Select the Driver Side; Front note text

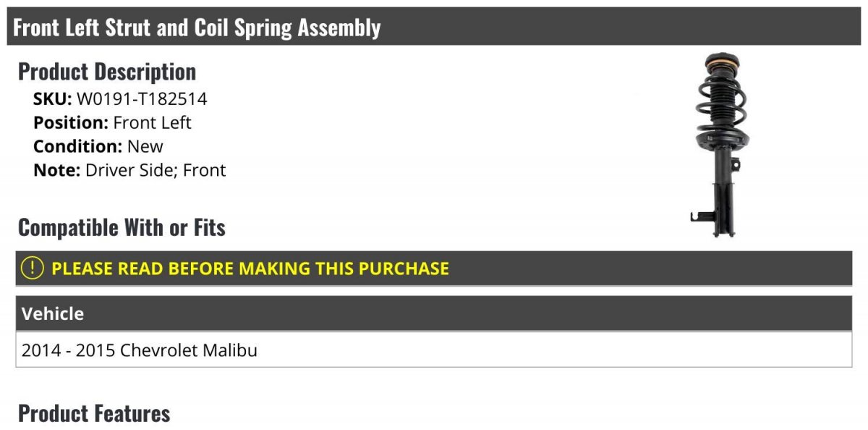(156, 170)
